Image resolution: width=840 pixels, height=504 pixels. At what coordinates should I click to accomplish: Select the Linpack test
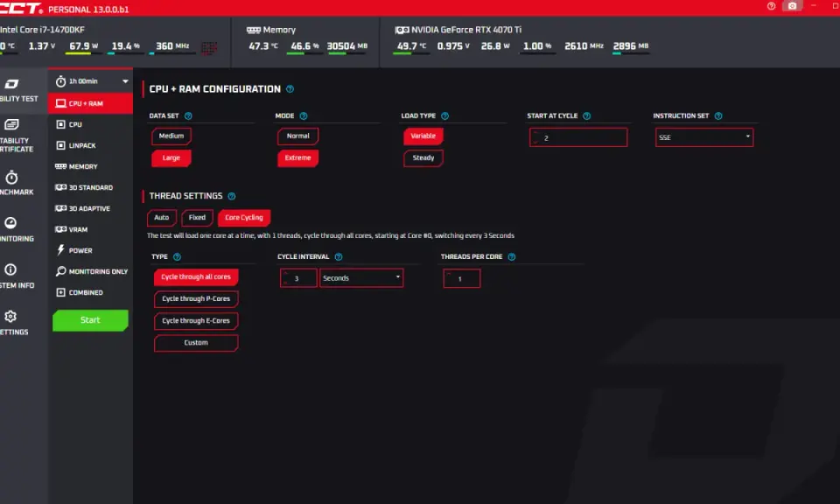90,145
